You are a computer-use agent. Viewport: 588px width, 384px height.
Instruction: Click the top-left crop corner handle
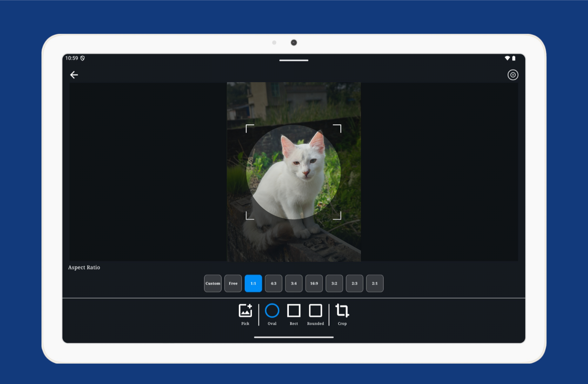pos(247,126)
